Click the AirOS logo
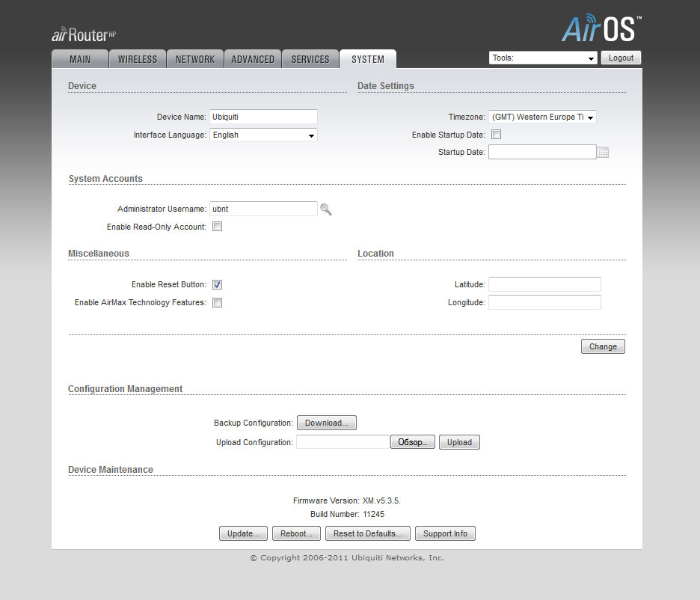 tap(601, 29)
